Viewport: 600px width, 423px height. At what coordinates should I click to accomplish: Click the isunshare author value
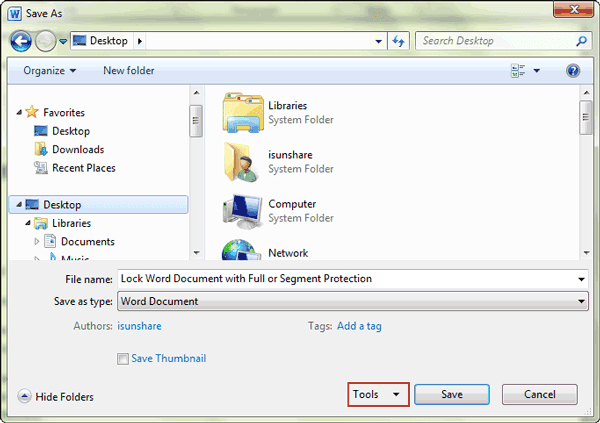(139, 326)
